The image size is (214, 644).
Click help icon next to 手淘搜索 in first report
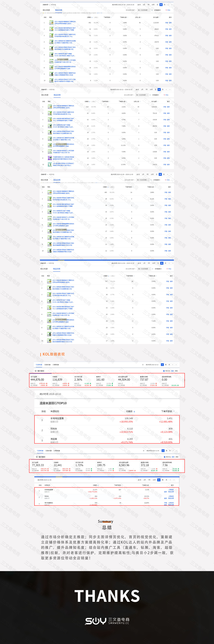(x=160, y=10)
